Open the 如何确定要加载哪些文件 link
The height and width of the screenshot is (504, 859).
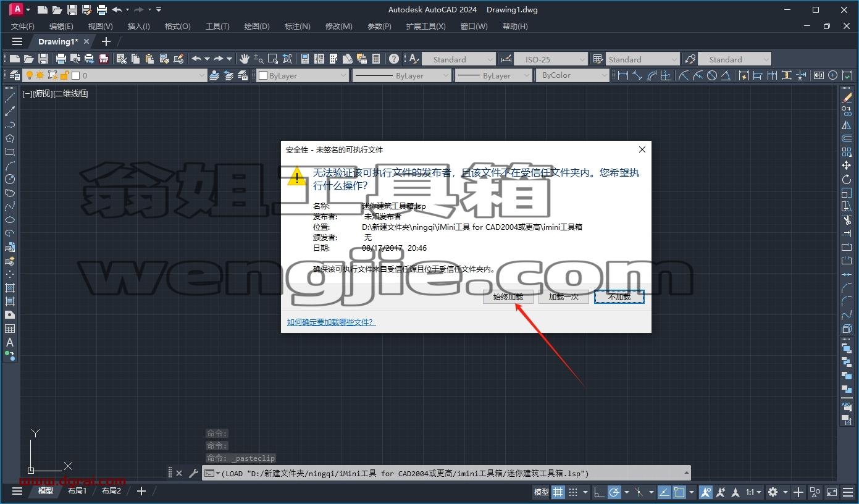[x=331, y=322]
